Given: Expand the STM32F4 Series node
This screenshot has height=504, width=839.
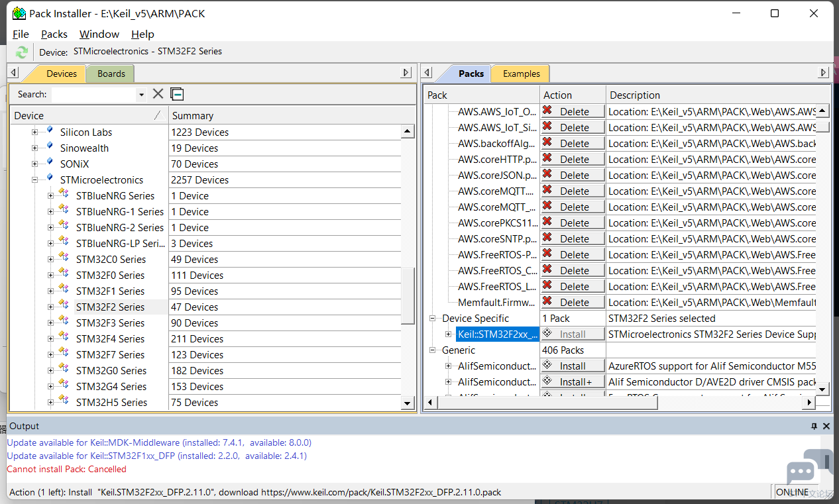Looking at the screenshot, I should 51,339.
